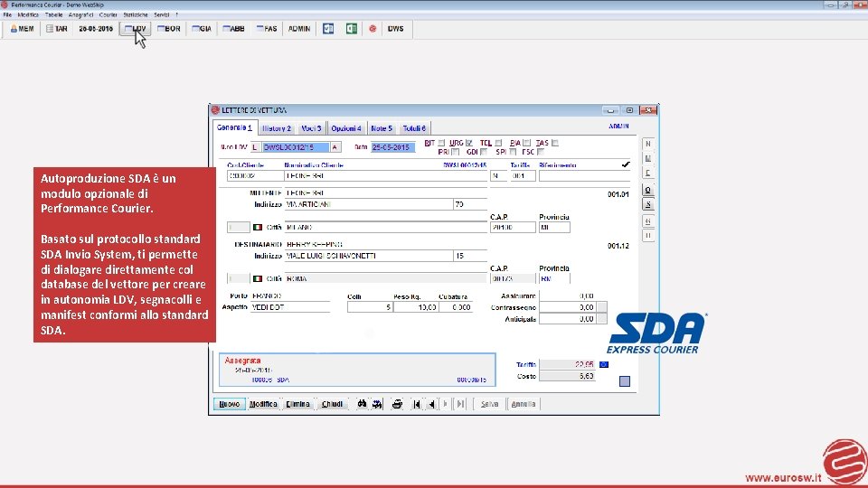Open the Statistiche menu
The height and width of the screenshot is (488, 868).
[136, 15]
